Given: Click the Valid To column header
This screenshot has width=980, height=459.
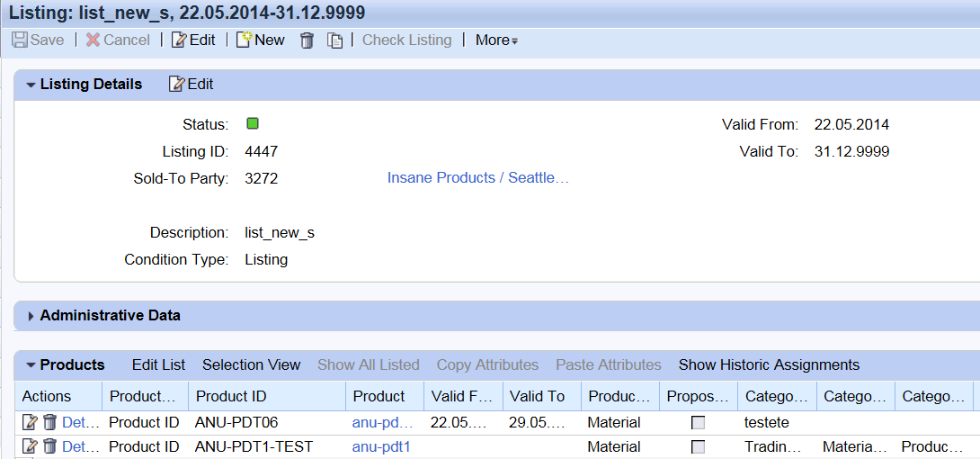Looking at the screenshot, I should coord(541,397).
